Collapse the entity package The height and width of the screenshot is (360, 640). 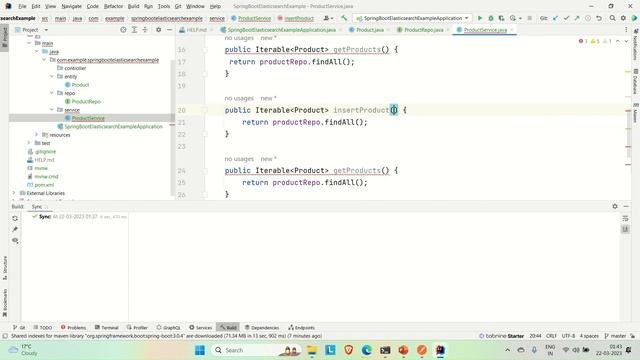(52, 76)
